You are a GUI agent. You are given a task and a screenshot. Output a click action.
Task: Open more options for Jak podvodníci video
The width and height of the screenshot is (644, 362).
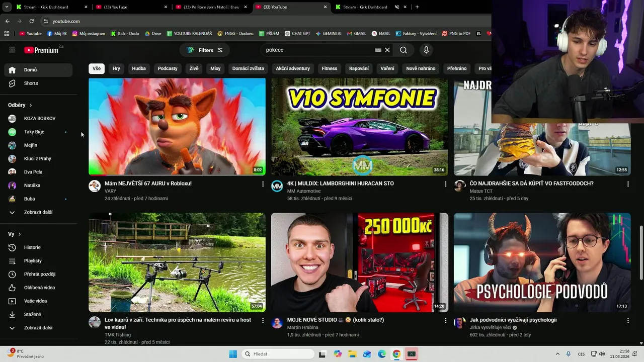point(628,320)
